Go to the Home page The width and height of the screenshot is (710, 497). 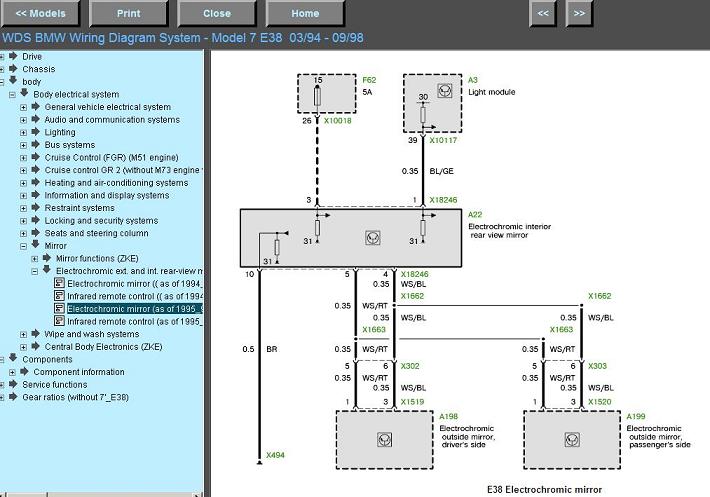[x=305, y=14]
